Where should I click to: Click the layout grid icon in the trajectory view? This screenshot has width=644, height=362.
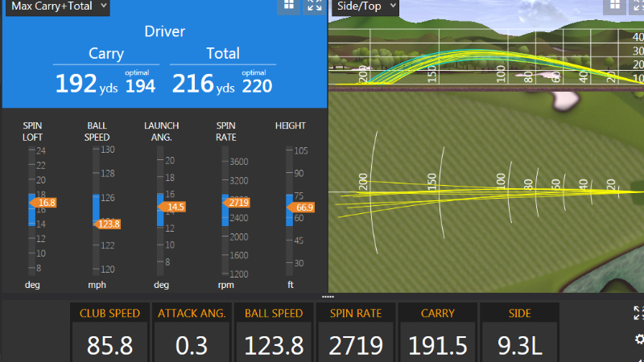coord(614,6)
